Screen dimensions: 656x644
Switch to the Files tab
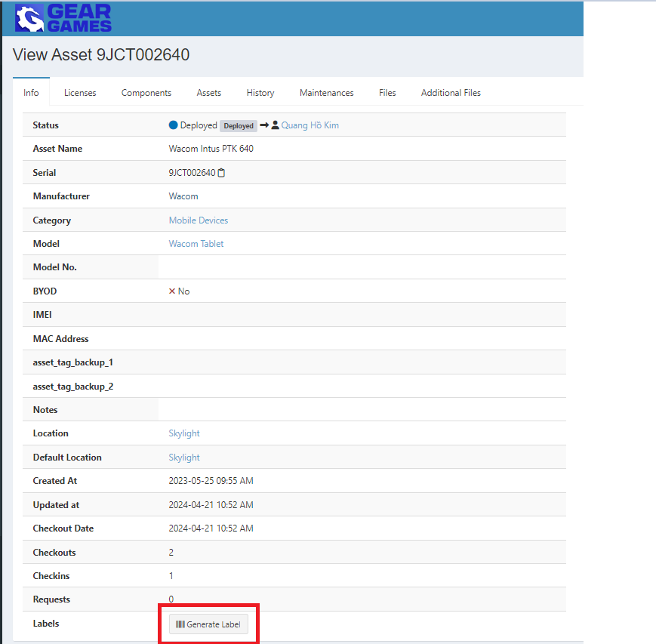click(387, 93)
